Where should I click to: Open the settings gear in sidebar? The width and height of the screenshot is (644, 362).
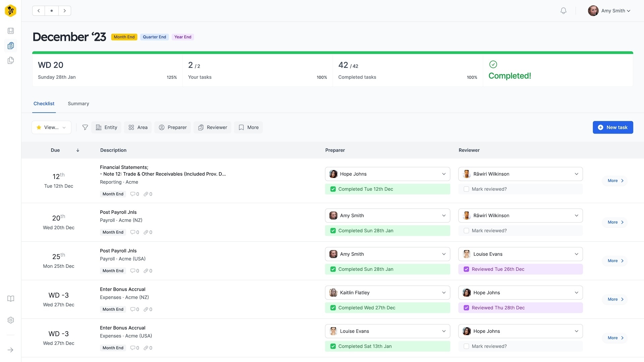click(x=11, y=320)
